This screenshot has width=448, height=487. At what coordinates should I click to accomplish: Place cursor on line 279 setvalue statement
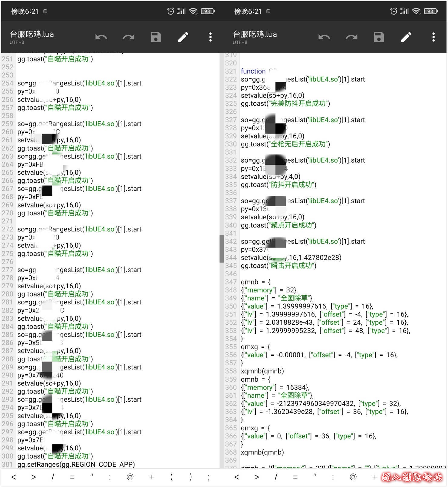[49, 286]
